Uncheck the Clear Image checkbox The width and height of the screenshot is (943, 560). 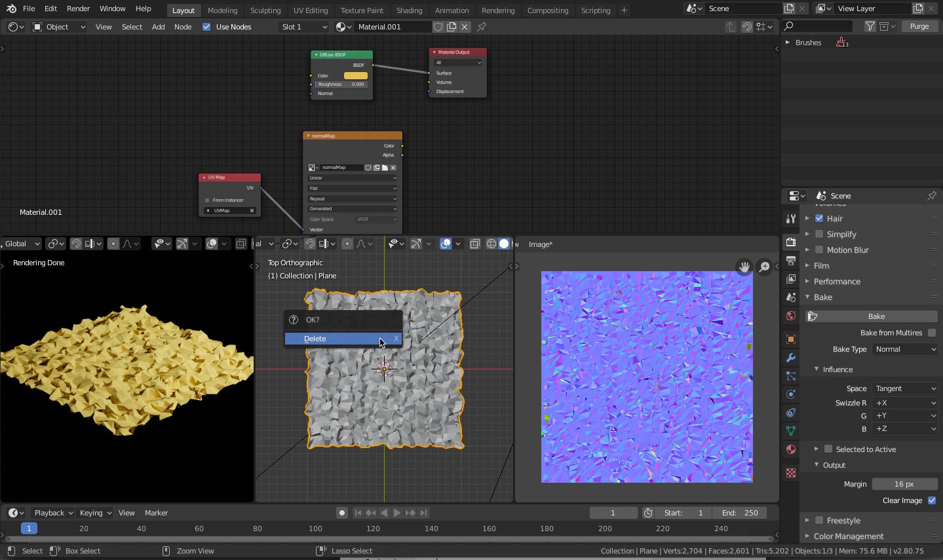tap(932, 500)
